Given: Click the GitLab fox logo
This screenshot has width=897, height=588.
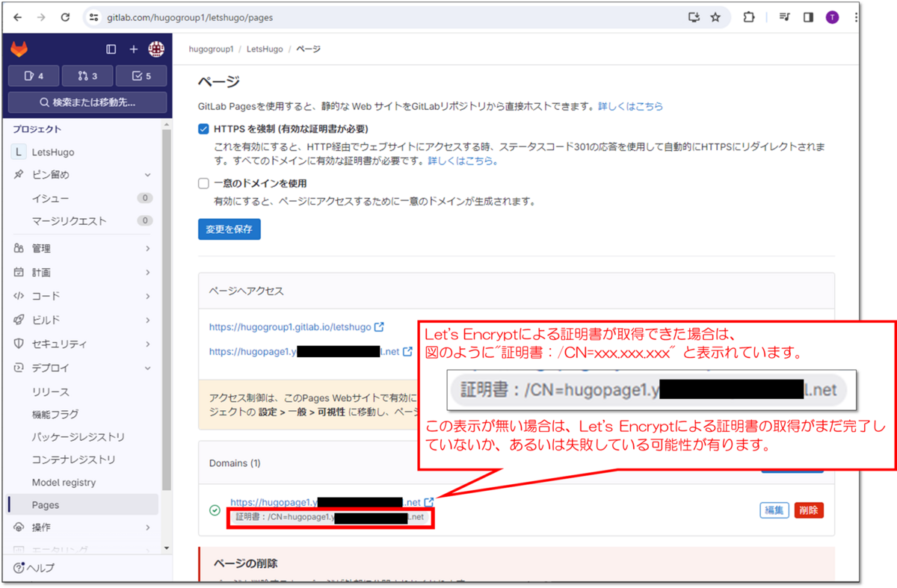Looking at the screenshot, I should click(19, 49).
